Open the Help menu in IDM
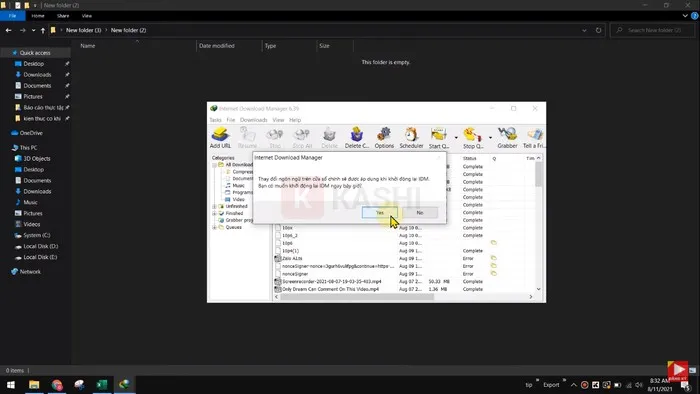 tap(295, 120)
